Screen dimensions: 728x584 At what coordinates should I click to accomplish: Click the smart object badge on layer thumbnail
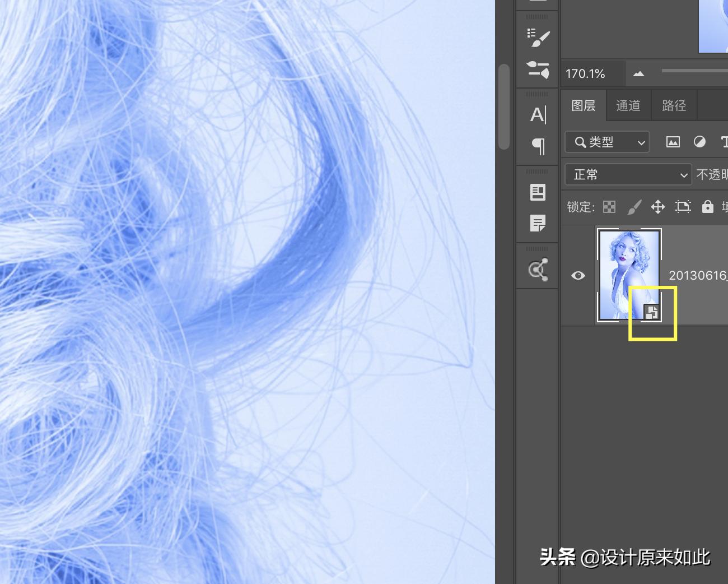[651, 312]
